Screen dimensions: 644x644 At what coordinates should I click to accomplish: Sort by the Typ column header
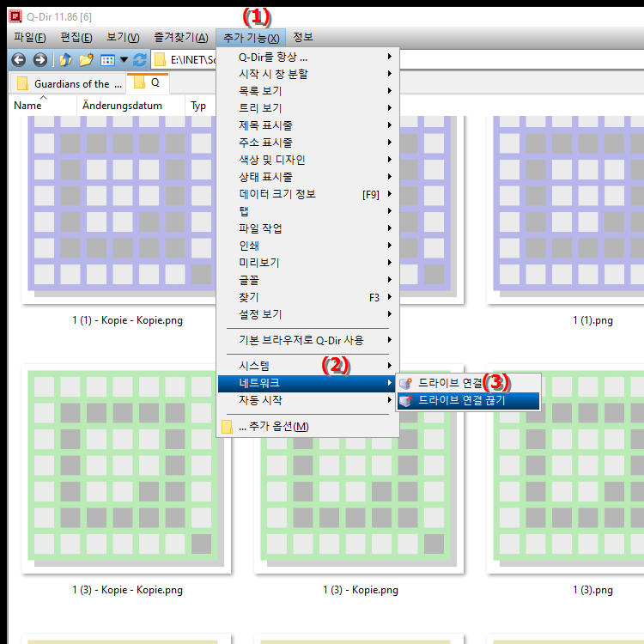click(200, 106)
